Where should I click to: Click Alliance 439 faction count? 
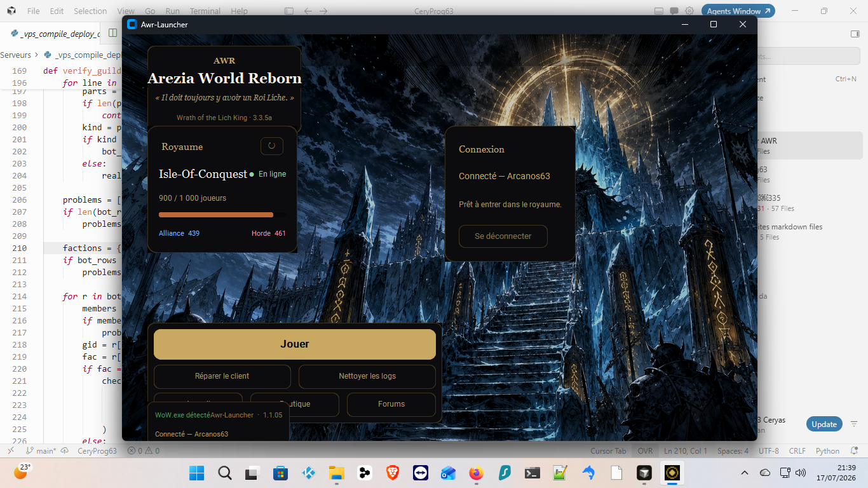coord(179,233)
